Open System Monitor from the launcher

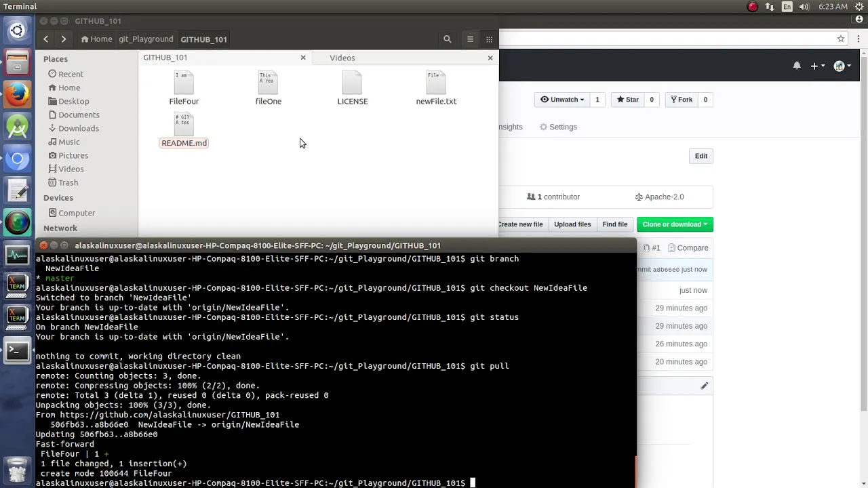pos(18,256)
